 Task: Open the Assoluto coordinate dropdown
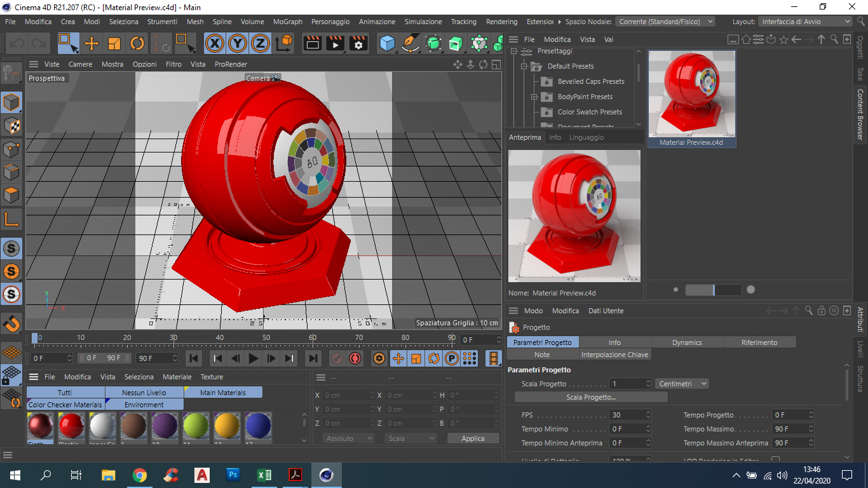click(x=348, y=438)
